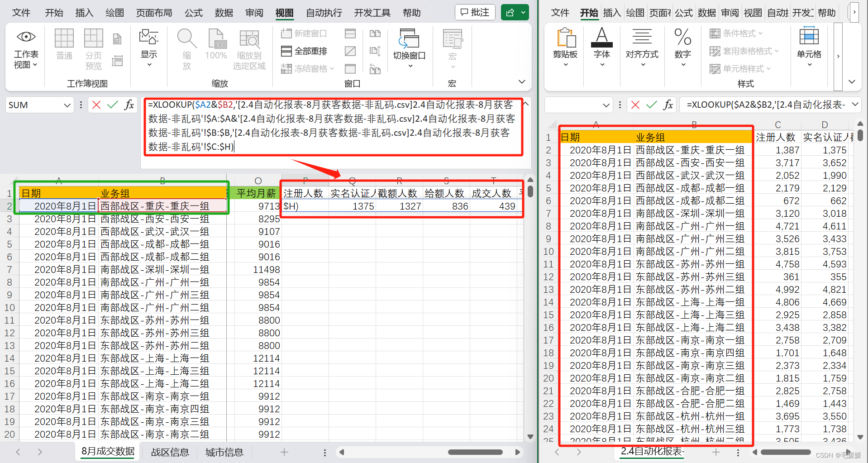Click the right window's fx icon
Viewport: 868px width, 463px height.
click(x=668, y=105)
